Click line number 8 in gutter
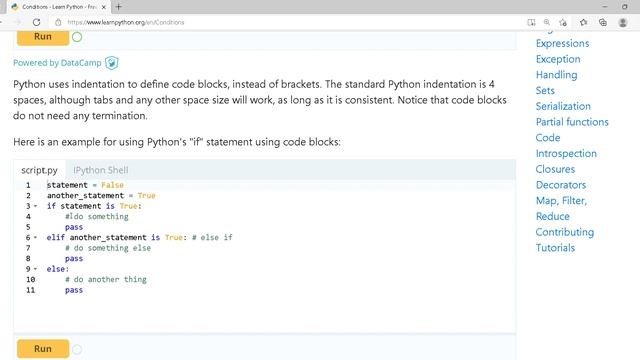Screen dimensions: 640x360 pyautogui.click(x=28, y=258)
